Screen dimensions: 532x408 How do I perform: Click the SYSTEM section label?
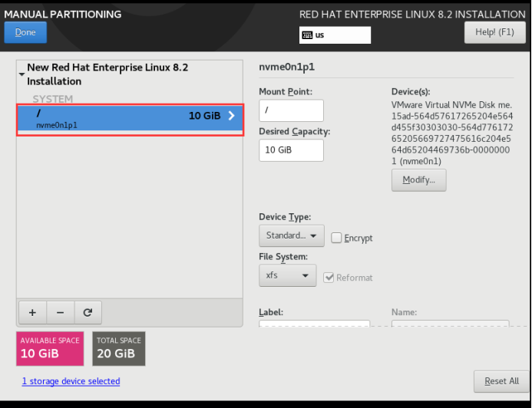53,99
